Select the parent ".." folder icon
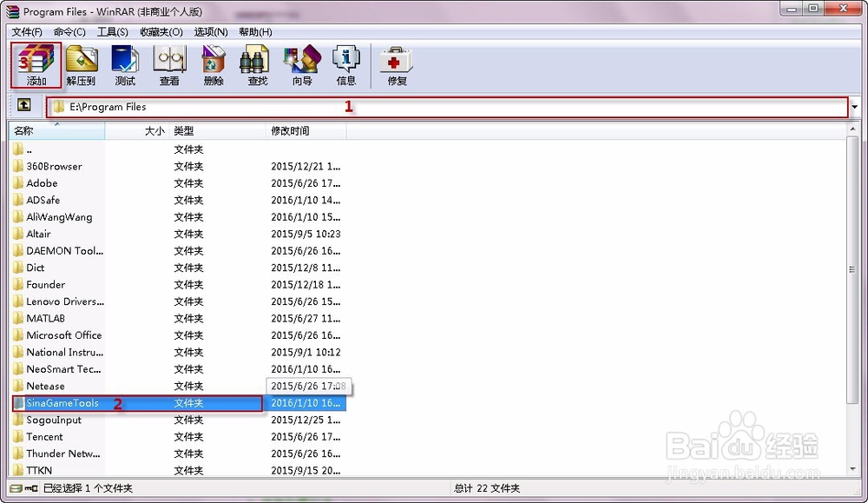This screenshot has height=503, width=868. pos(18,149)
